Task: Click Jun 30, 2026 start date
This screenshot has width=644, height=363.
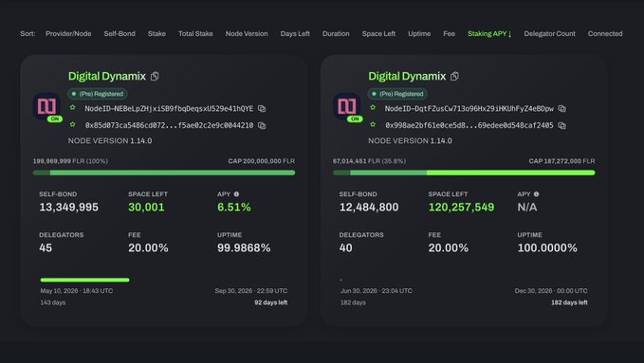Action: click(x=377, y=291)
